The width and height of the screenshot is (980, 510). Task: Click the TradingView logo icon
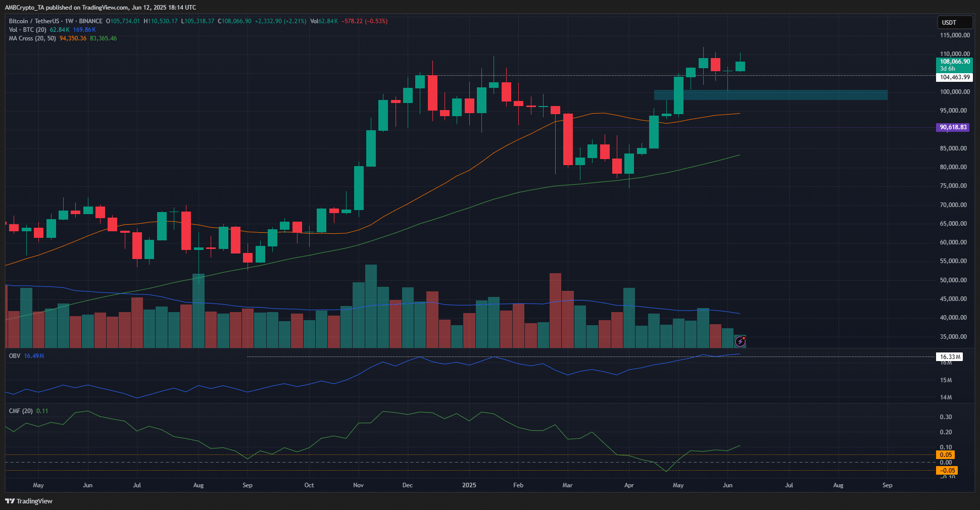tap(10, 501)
